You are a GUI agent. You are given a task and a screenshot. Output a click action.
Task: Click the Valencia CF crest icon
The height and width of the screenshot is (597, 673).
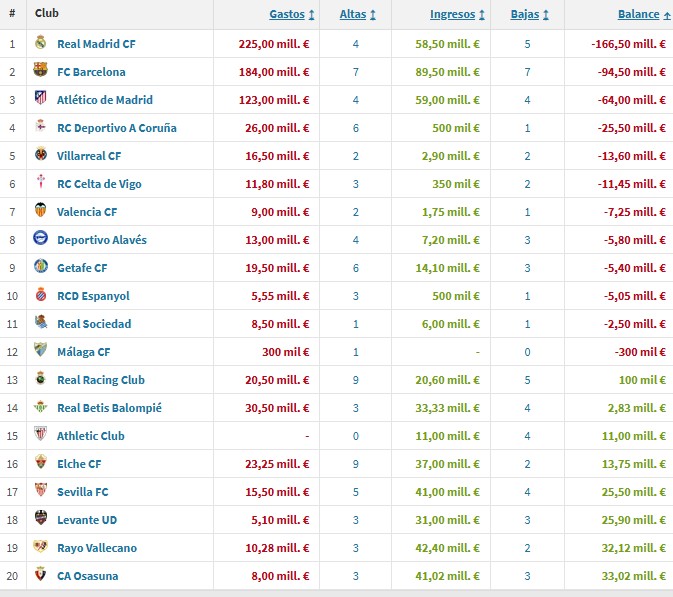[x=41, y=209]
